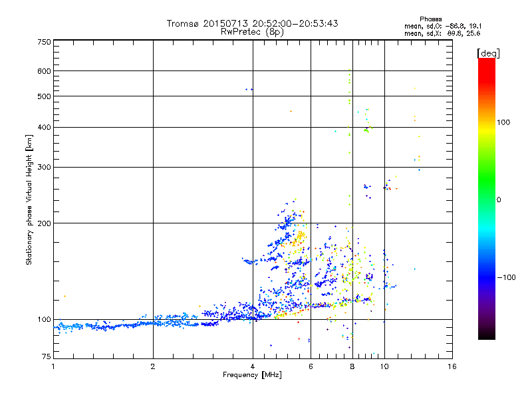Click the y-axis tick label "750"
532x399 pixels.
44,42
